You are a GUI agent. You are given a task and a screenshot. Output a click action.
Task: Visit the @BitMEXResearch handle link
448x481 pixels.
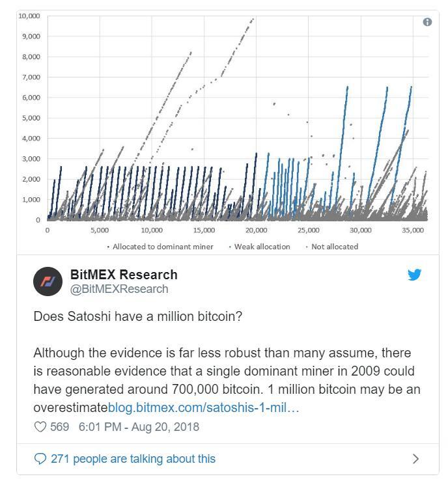tap(119, 289)
